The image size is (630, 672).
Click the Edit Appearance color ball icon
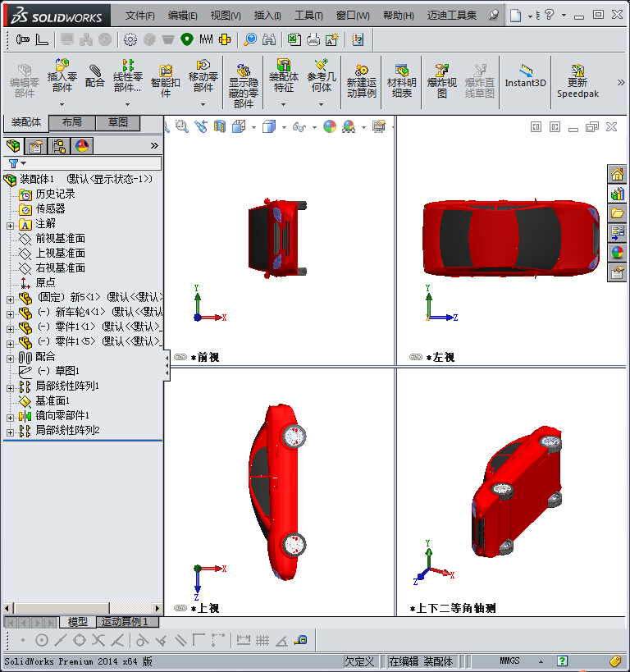click(x=330, y=126)
